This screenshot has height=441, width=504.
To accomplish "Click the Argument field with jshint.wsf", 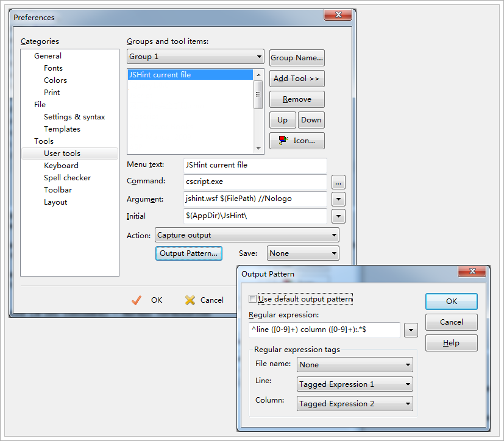I will tap(255, 199).
